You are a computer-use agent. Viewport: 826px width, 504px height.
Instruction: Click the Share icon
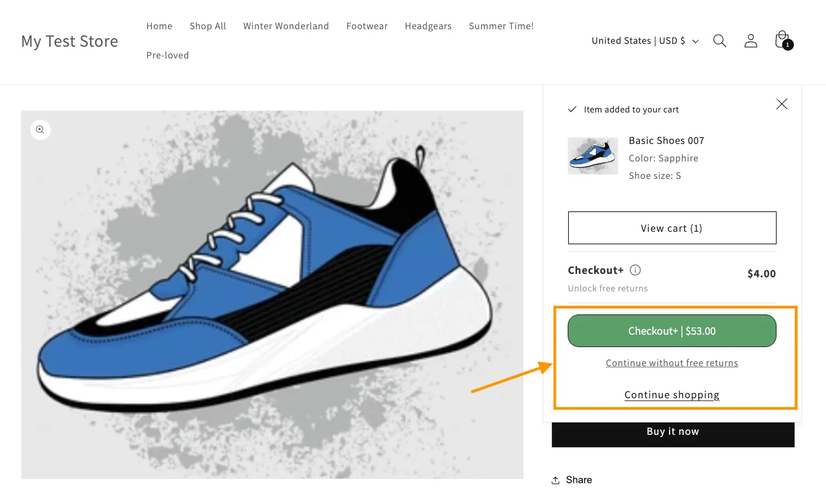click(x=556, y=480)
